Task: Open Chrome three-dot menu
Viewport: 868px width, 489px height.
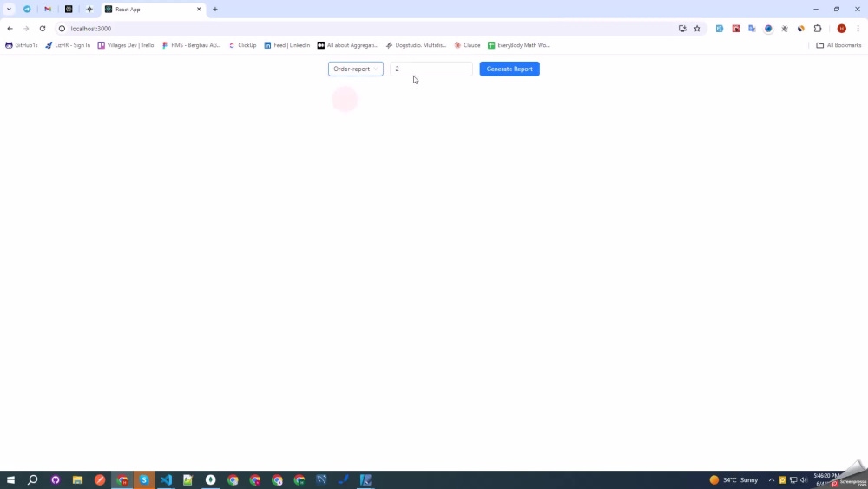Action: pos(858,29)
